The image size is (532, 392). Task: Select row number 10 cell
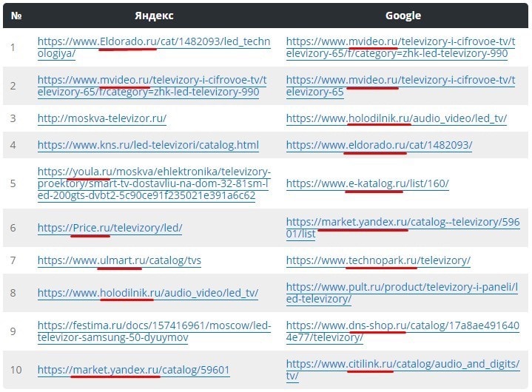[16, 370]
